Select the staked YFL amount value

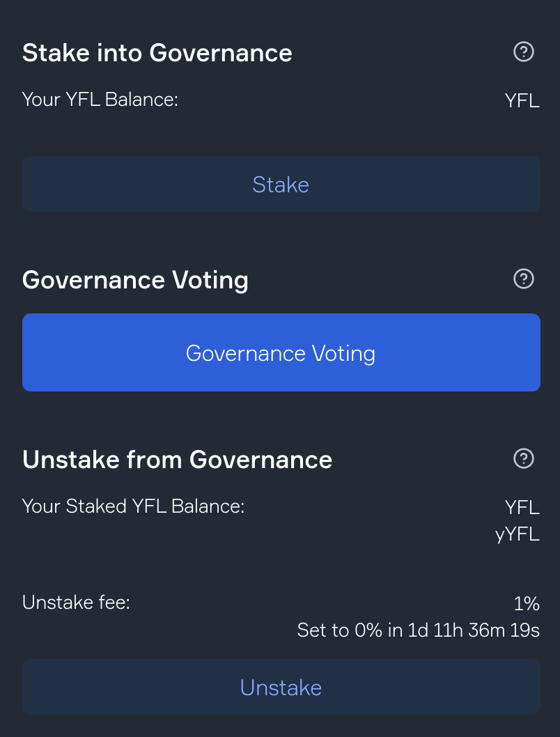tap(522, 507)
